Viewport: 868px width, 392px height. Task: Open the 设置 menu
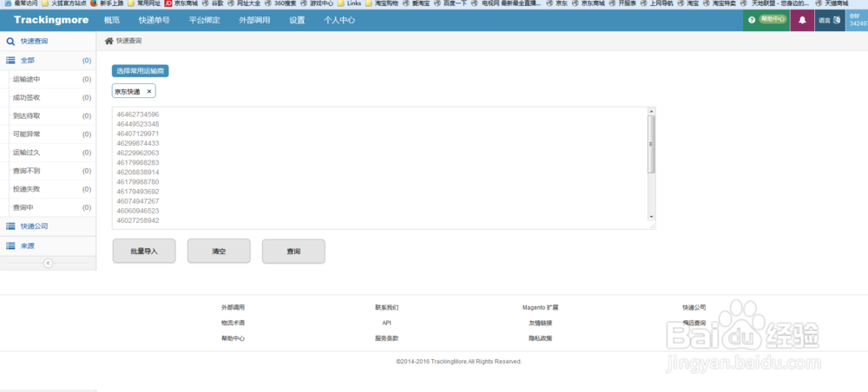[297, 21]
